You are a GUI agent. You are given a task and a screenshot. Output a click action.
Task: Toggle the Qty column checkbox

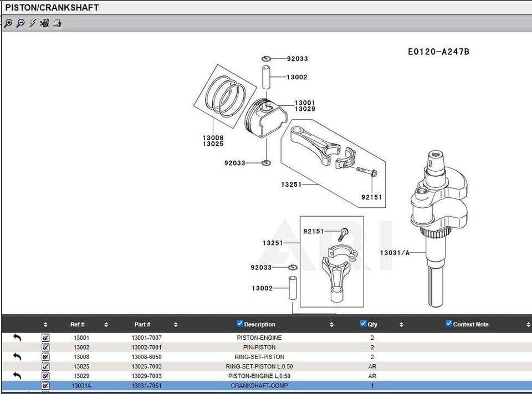click(x=362, y=324)
